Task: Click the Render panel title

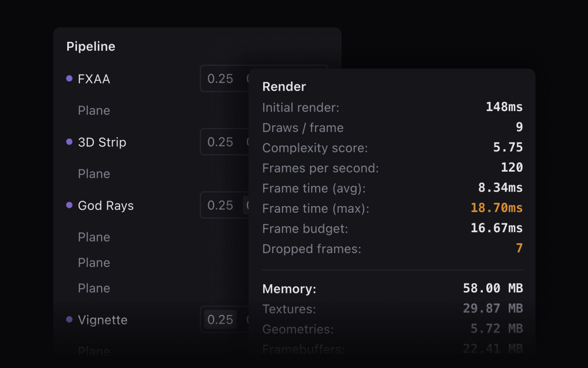Action: 284,87
